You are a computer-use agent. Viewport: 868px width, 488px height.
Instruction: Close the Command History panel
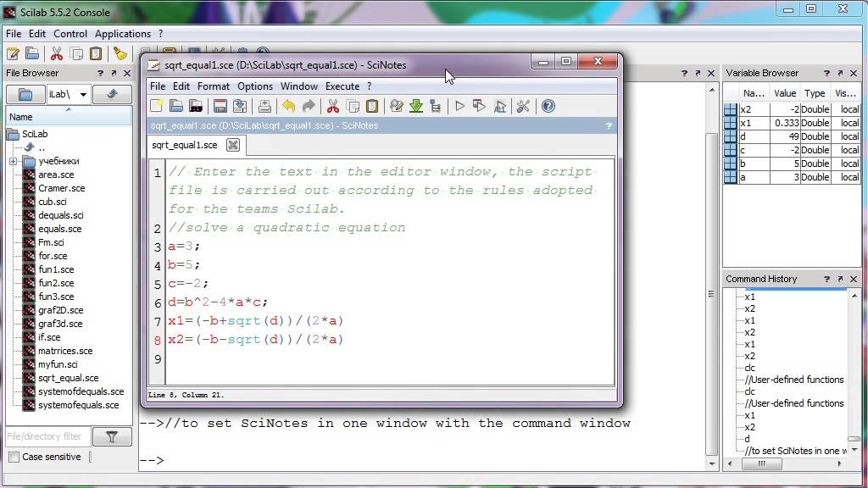[x=854, y=280]
